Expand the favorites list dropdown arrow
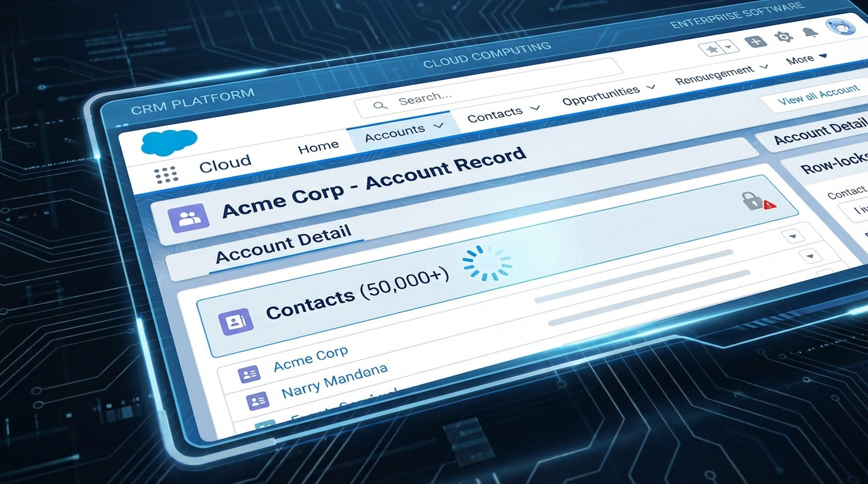868x484 pixels. coord(729,47)
